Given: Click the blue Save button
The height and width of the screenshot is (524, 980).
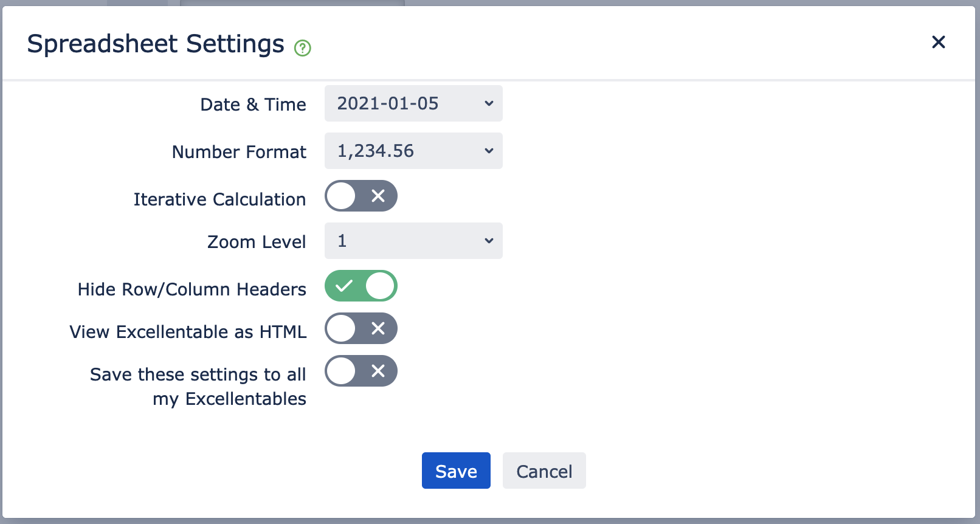Looking at the screenshot, I should click(x=456, y=471).
